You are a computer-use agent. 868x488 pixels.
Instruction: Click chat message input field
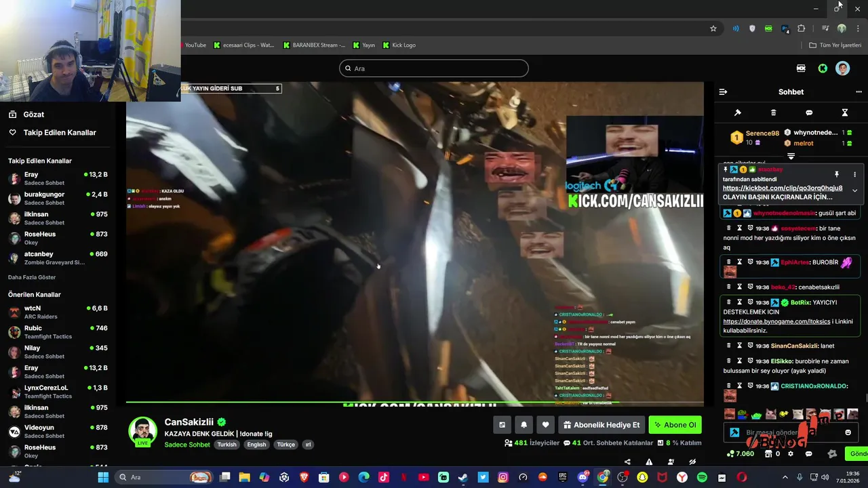pos(790,432)
